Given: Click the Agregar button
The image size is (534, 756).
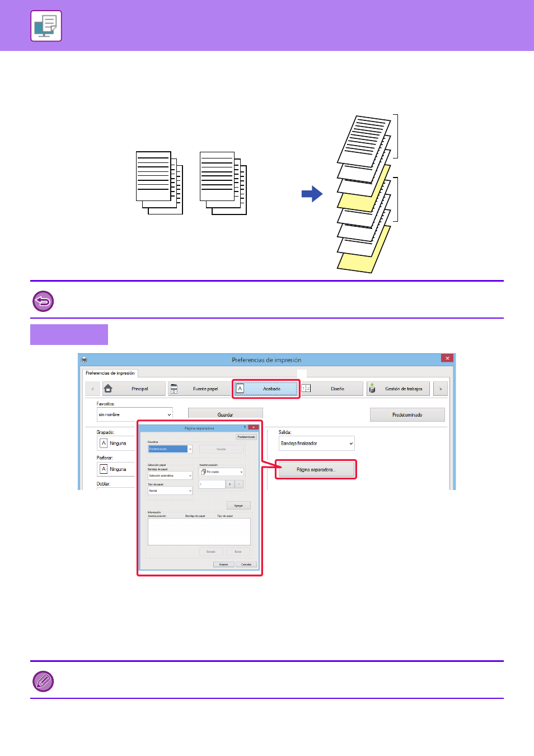Looking at the screenshot, I should 238,506.
